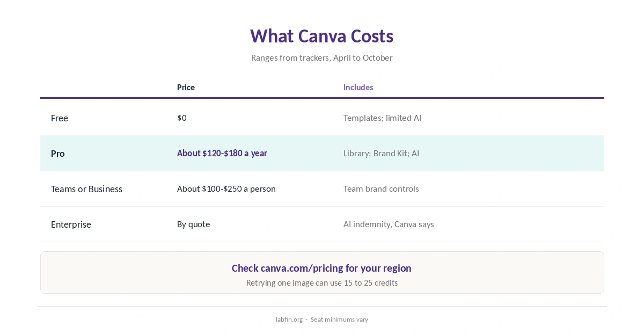The width and height of the screenshot is (644, 334).
Task: Click 'Retrying one image can use 15 to 25 credits'
Action: point(322,282)
